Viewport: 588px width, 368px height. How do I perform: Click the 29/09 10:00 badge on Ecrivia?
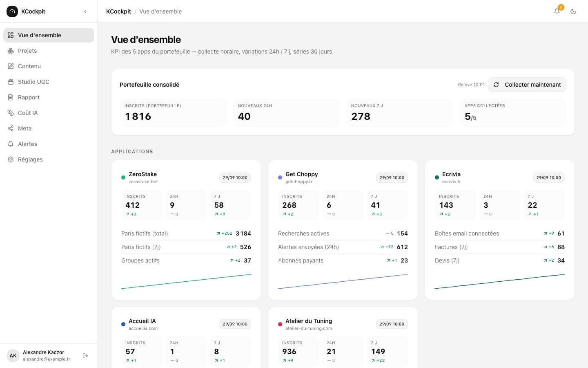(x=549, y=177)
